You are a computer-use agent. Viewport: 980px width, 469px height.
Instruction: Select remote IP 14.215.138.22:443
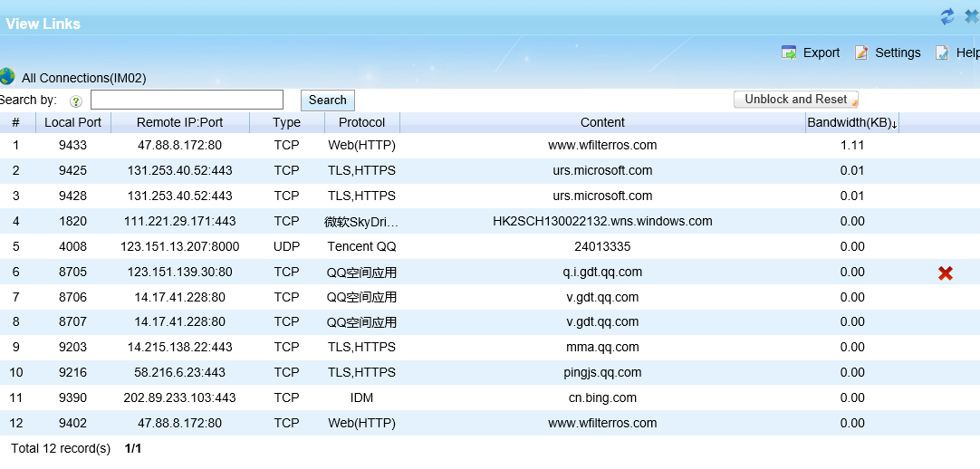[x=180, y=347]
